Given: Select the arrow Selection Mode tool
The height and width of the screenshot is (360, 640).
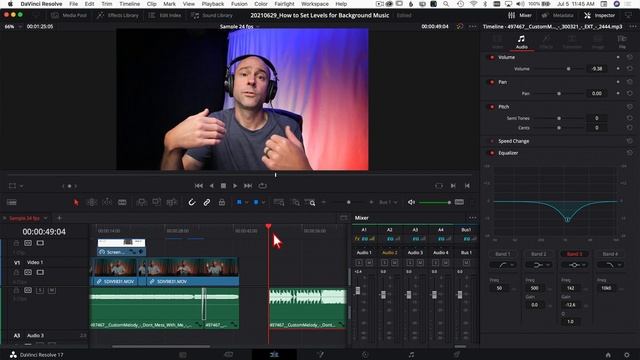Looking at the screenshot, I should click(76, 202).
